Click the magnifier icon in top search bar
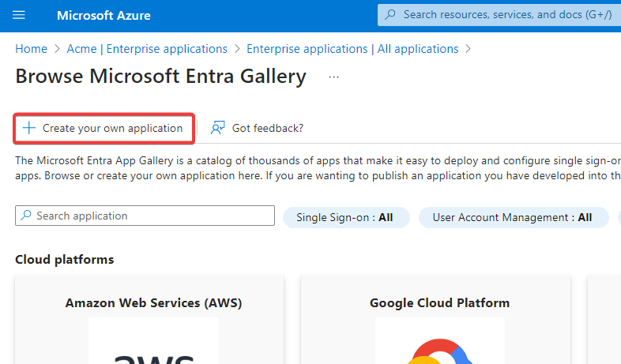Viewport: 621px width, 364px height. coord(390,15)
